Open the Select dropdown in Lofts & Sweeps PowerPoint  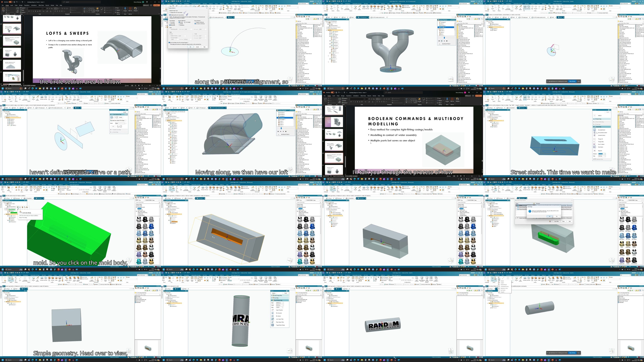point(118,12)
